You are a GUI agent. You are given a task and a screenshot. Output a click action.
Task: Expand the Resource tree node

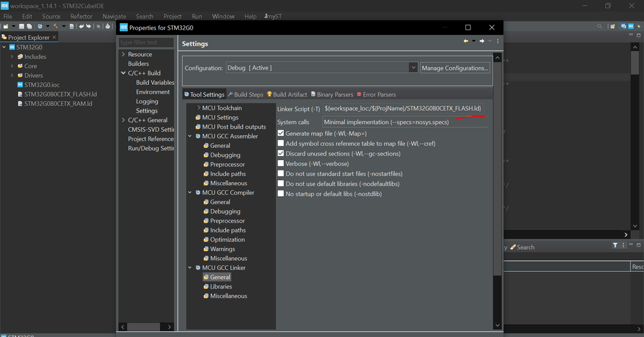coord(123,54)
